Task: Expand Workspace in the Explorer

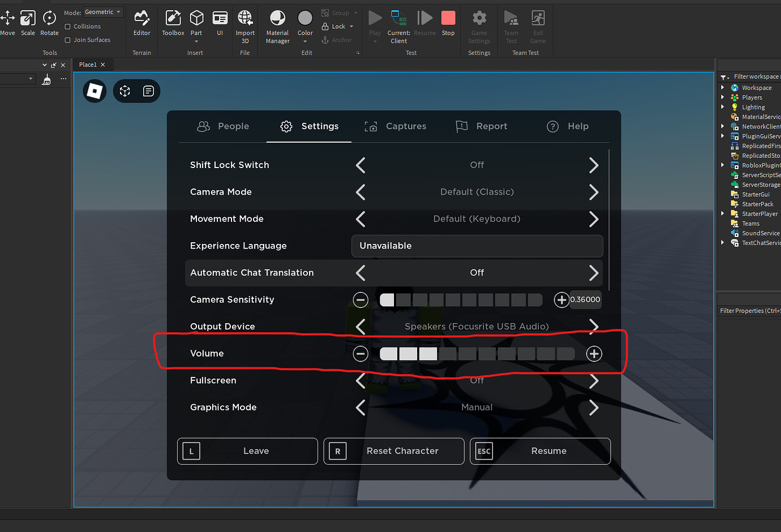Action: click(x=723, y=87)
